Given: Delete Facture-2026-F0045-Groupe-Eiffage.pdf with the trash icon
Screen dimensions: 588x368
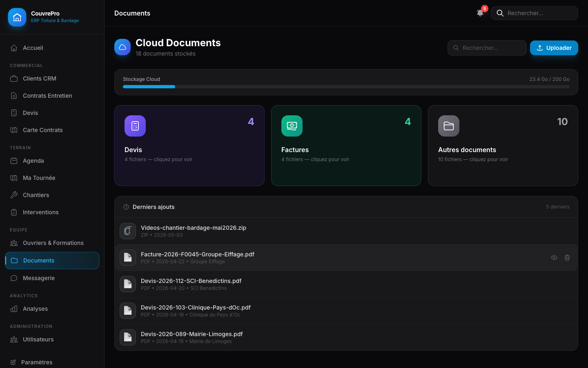Looking at the screenshot, I should tap(567, 258).
